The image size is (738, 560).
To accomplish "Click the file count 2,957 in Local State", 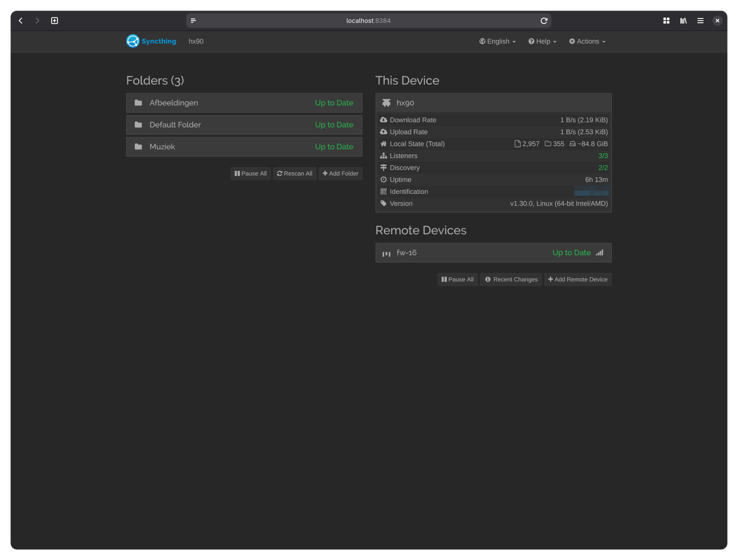I will (531, 144).
